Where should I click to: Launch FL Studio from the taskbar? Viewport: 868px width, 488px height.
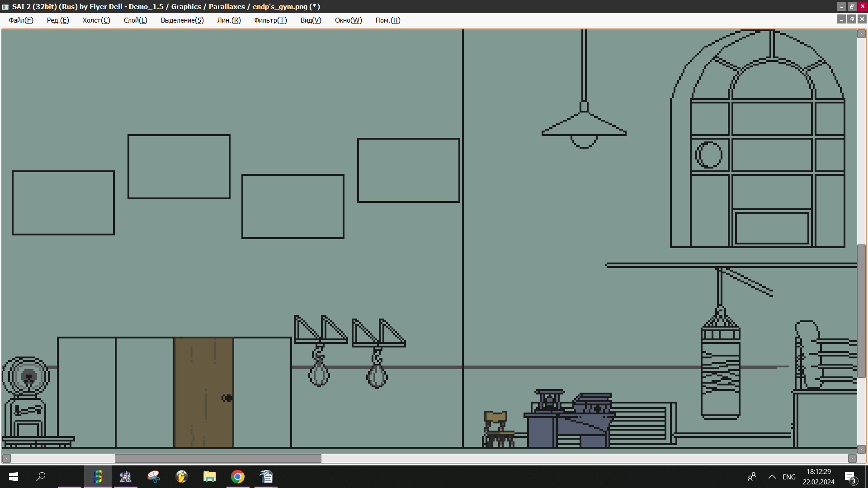point(182,477)
